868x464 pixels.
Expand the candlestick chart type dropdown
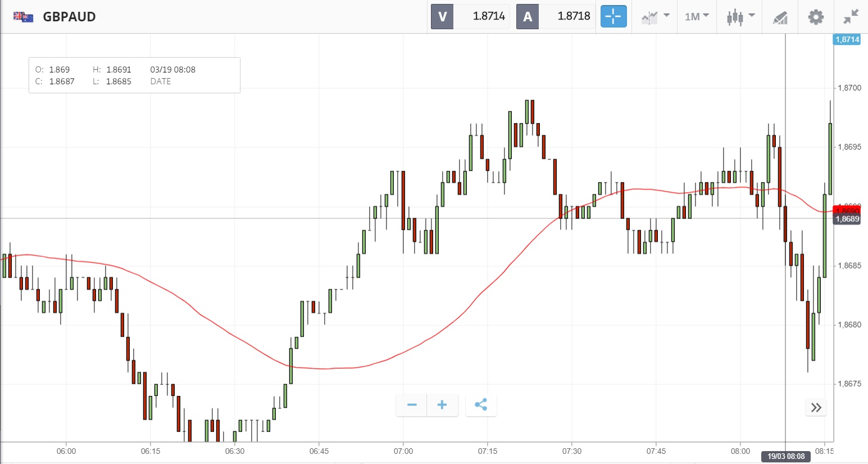point(740,17)
